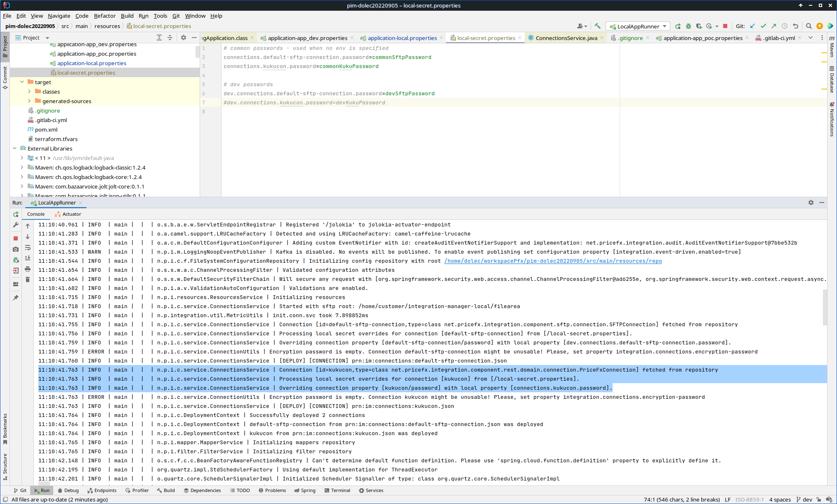Switch to application-local.properties tab
The height and width of the screenshot is (504, 837).
pyautogui.click(x=402, y=38)
